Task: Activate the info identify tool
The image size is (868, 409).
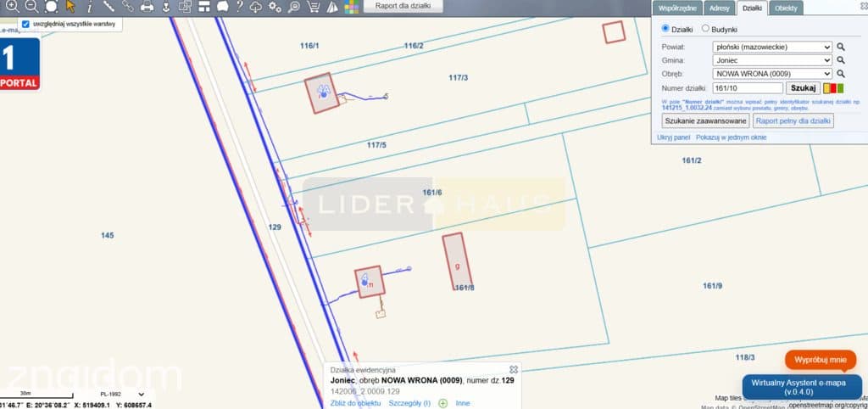Action: click(x=90, y=6)
